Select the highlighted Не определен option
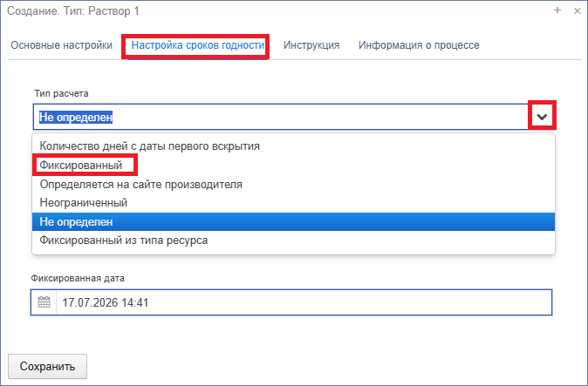 click(x=293, y=221)
